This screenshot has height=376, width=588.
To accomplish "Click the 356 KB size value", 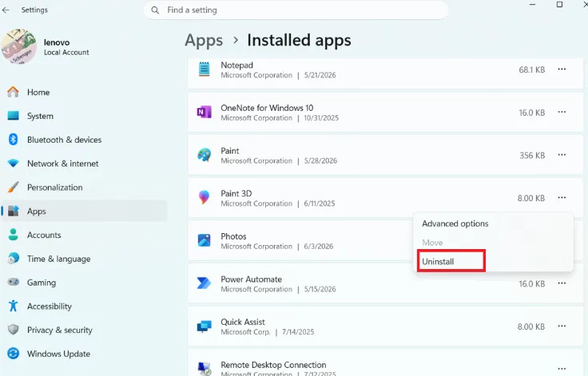I will [532, 155].
